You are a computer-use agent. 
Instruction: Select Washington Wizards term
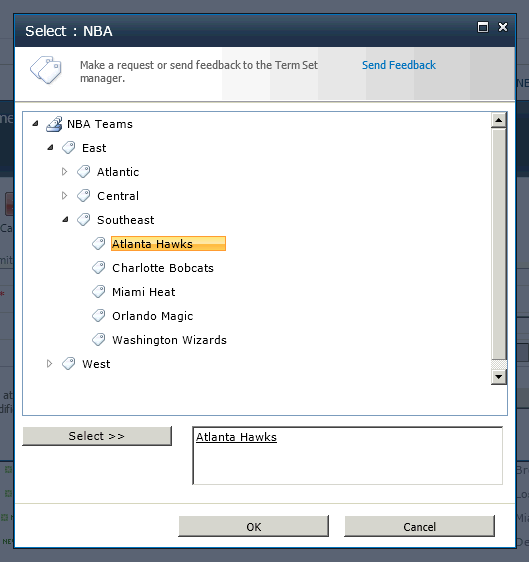(169, 340)
